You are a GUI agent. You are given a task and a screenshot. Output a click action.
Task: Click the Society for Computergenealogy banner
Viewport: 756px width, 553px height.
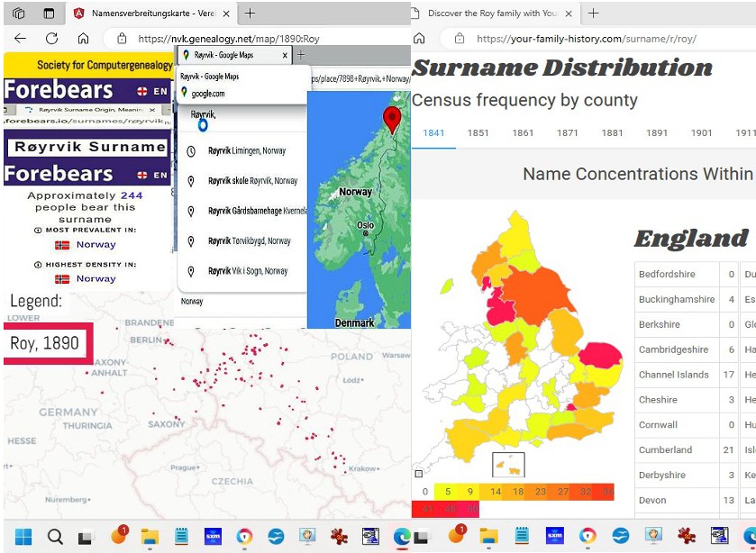[88, 65]
